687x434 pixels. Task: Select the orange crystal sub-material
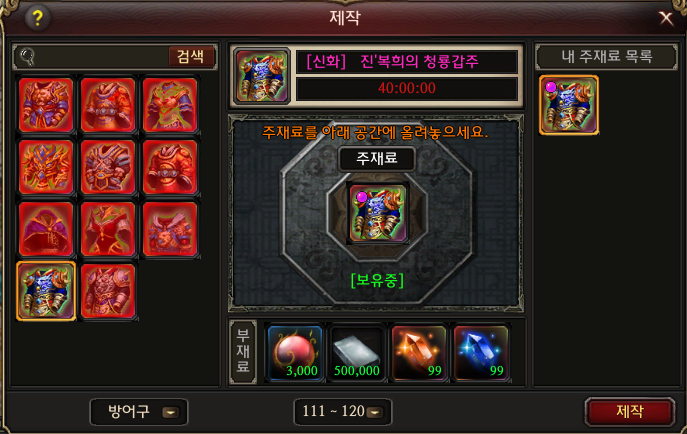click(419, 353)
